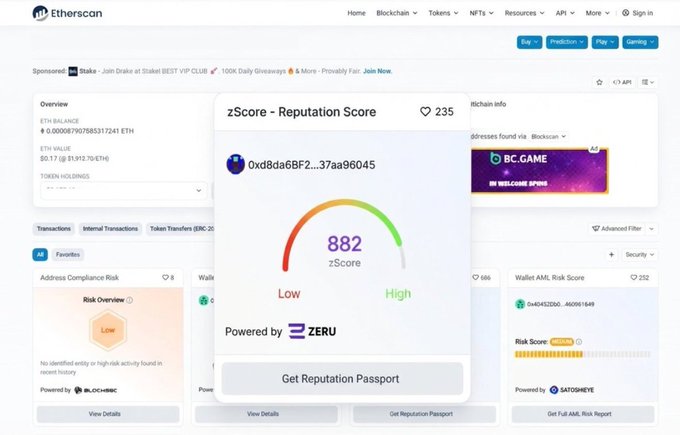Open the Prediction dropdown
The width and height of the screenshot is (680, 435).
[566, 42]
